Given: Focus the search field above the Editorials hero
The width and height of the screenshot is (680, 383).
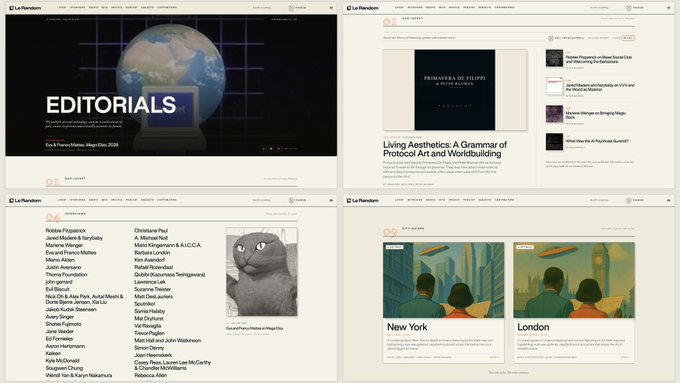Looking at the screenshot, I should pyautogui.click(x=269, y=8).
